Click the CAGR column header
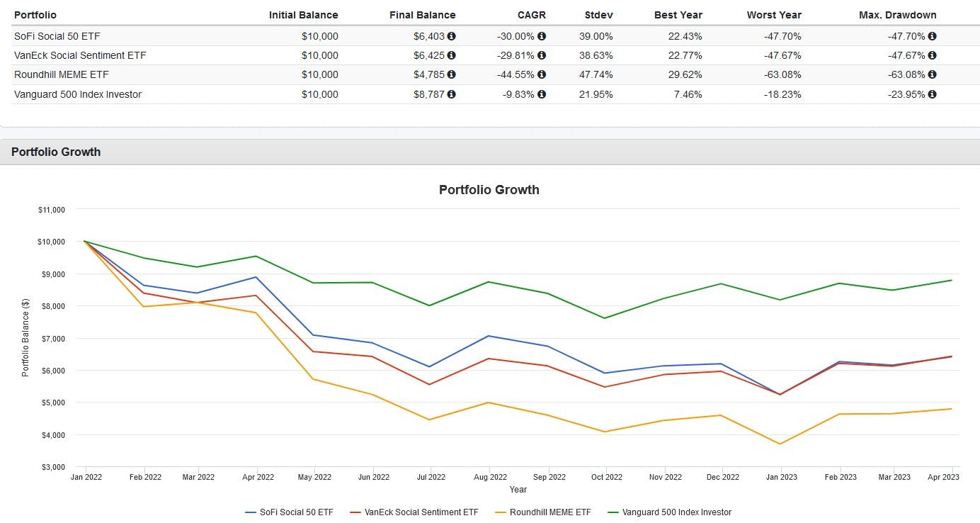This screenshot has height=523, width=980. pyautogui.click(x=531, y=15)
